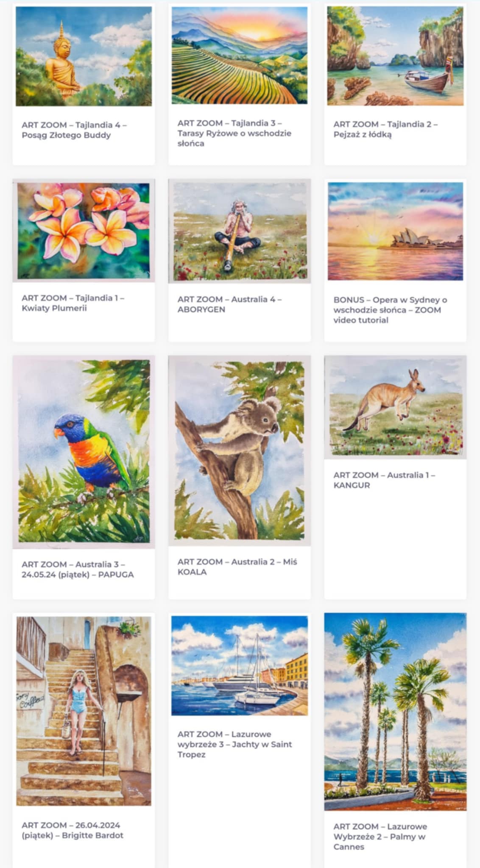Open 'Australia 4 – ABORYGEN' title link
The image size is (480, 868).
click(229, 304)
